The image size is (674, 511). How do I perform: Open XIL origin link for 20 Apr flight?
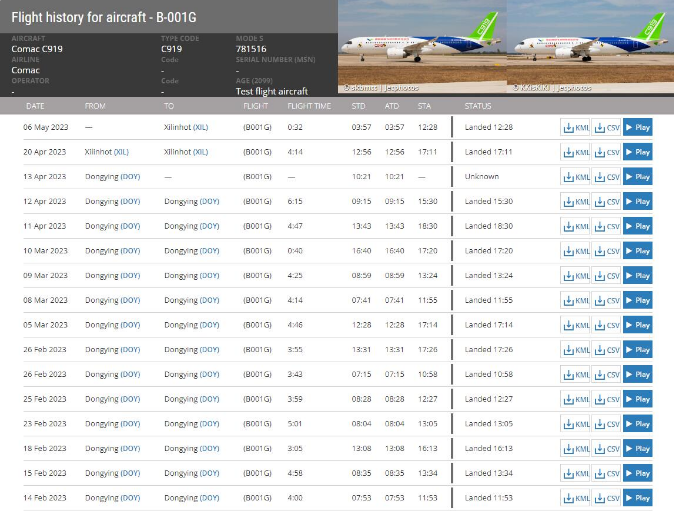click(x=121, y=152)
